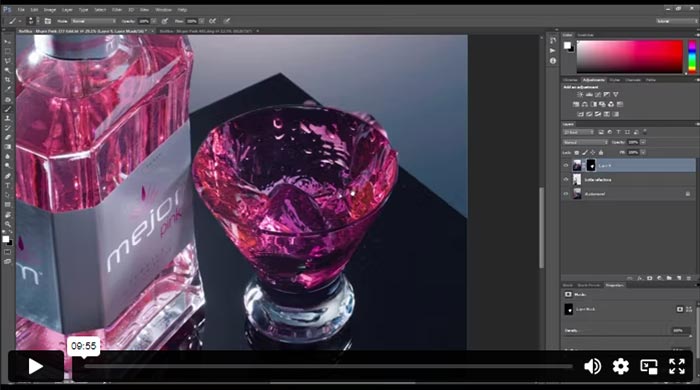Add a Curves adjustment layer
The height and width of the screenshot is (390, 700).
(x=598, y=95)
